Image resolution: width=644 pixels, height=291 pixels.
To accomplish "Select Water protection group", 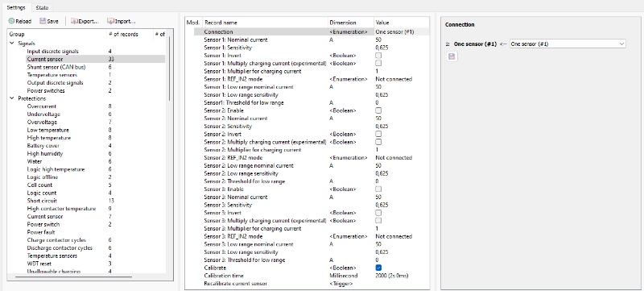I will [x=35, y=161].
